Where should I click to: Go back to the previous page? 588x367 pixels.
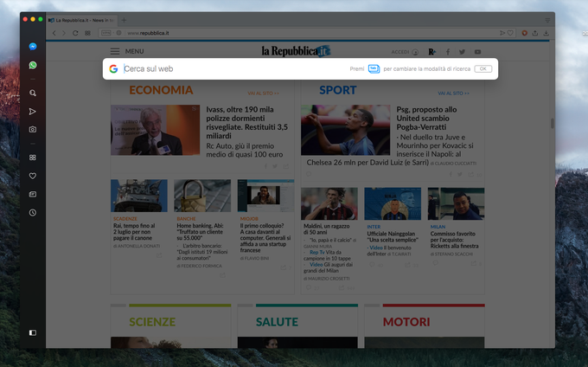pyautogui.click(x=54, y=33)
